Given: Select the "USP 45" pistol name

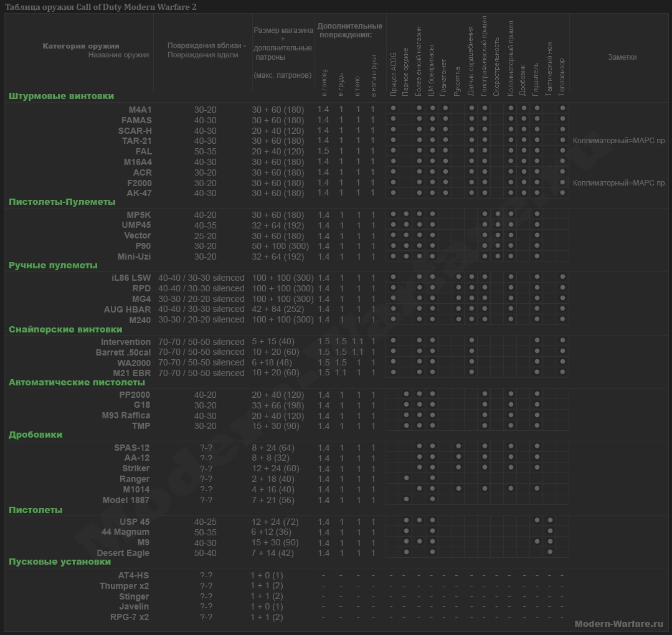Looking at the screenshot, I should point(135,522).
